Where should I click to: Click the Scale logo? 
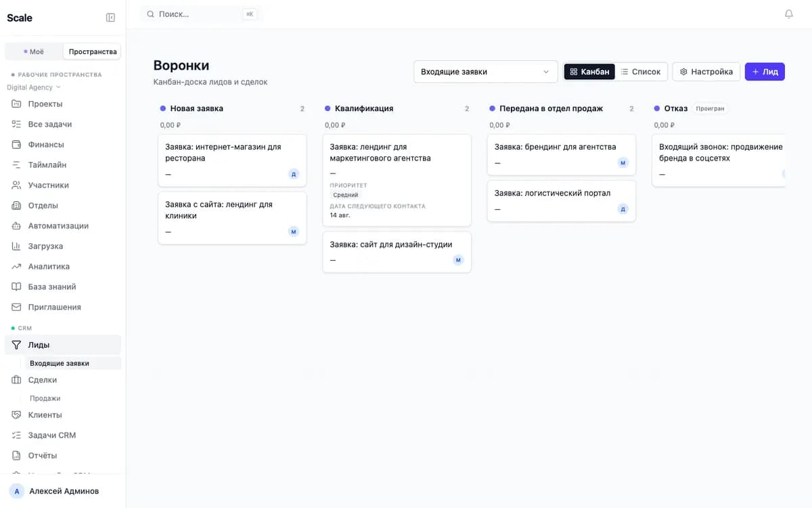(20, 18)
